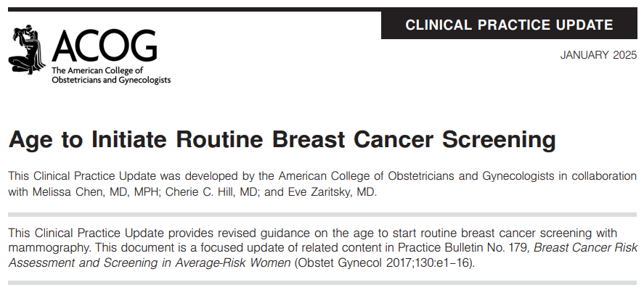Click the large ACOG wordmark
Image resolution: width=644 pixels, height=290 pixels.
point(105,46)
